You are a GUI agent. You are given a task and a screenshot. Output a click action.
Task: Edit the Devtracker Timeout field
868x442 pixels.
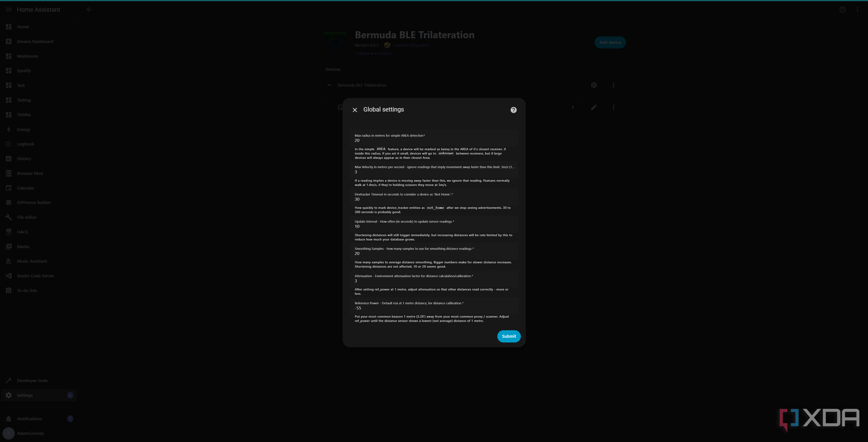point(434,197)
